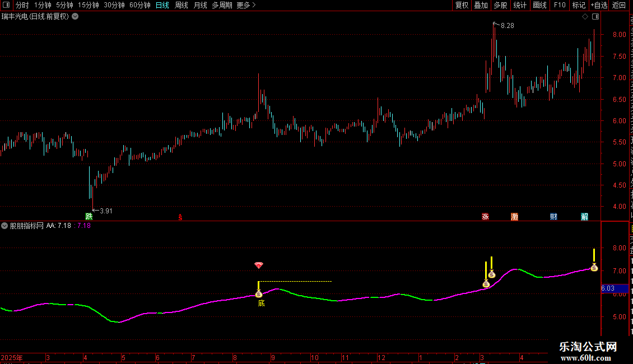Image resolution: width=633 pixels, height=364 pixels.
Task: Expand the 更多 periods menu
Action: [246, 5]
